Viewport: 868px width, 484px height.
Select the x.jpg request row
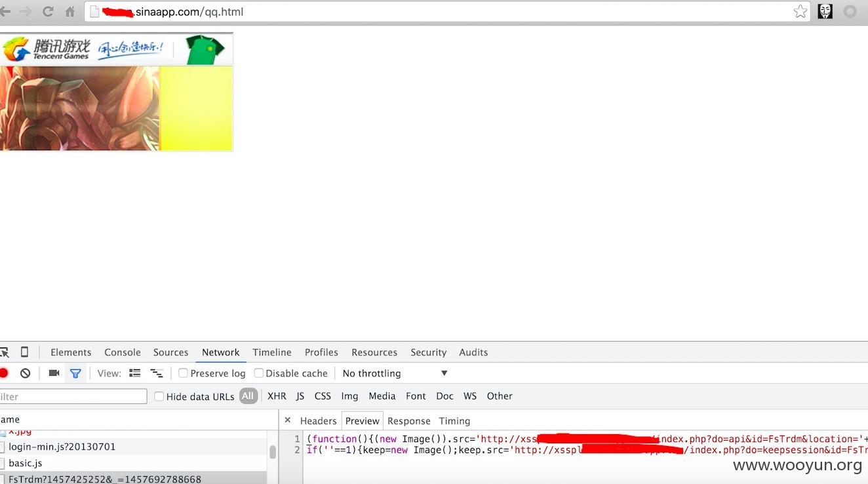[x=134, y=434]
